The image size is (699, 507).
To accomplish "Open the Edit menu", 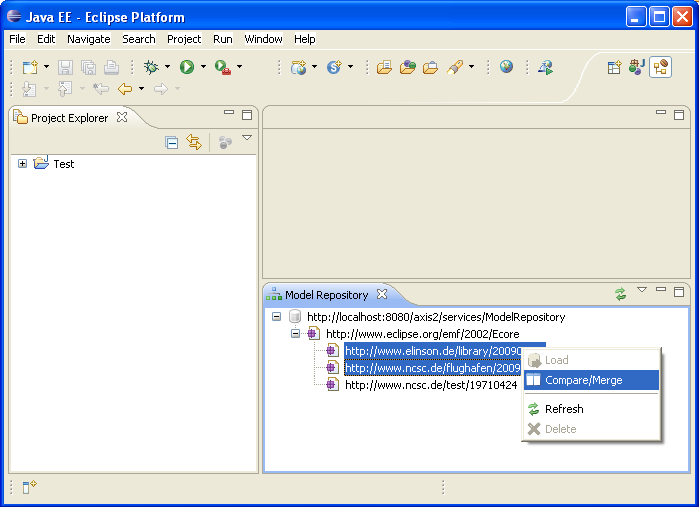I will [x=46, y=39].
